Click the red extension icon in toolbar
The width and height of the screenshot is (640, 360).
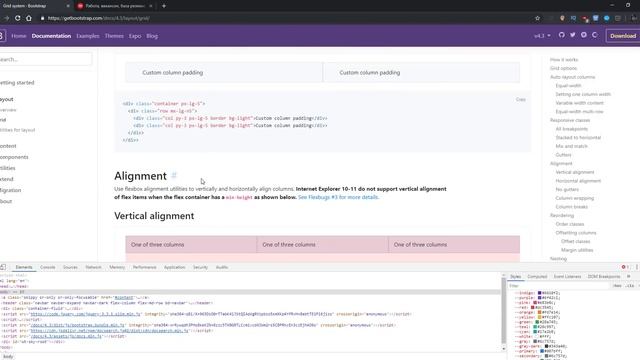click(x=584, y=18)
